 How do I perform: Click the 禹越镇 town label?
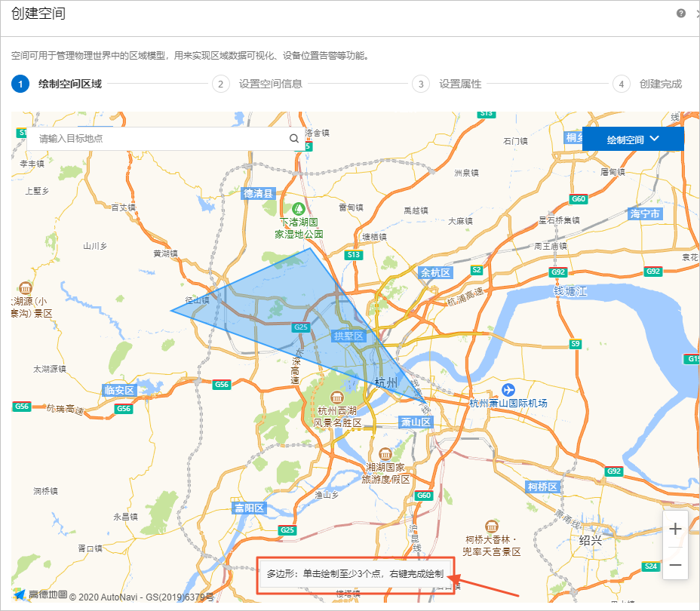click(x=416, y=210)
